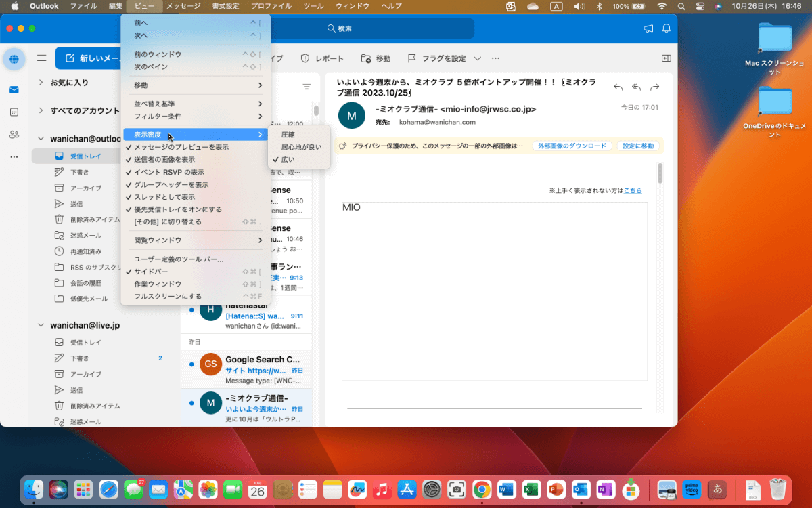Image resolution: width=812 pixels, height=508 pixels.
Task: Click the 移動 toolbar button
Action: pyautogui.click(x=376, y=58)
